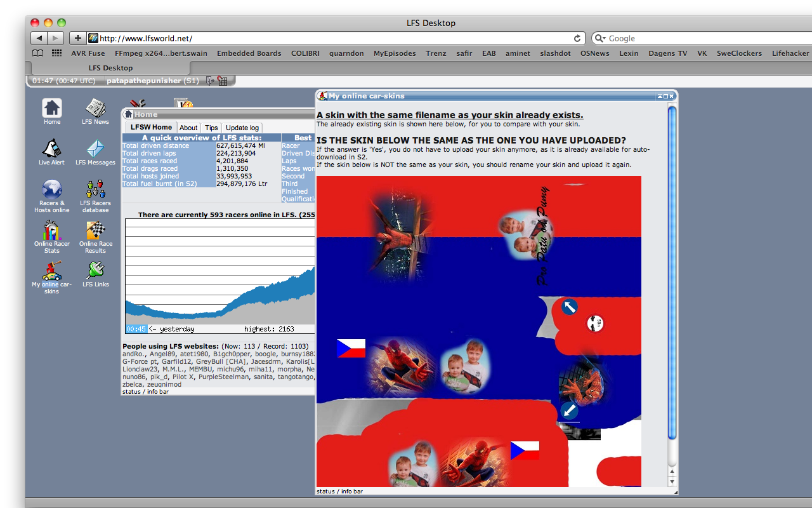
Task: Roll up the car-skins window
Action: 660,96
